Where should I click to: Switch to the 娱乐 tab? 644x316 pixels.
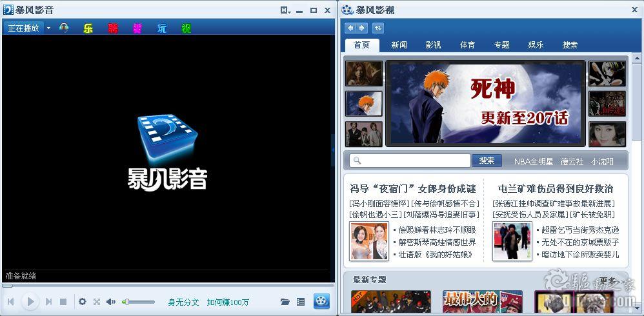pyautogui.click(x=536, y=45)
